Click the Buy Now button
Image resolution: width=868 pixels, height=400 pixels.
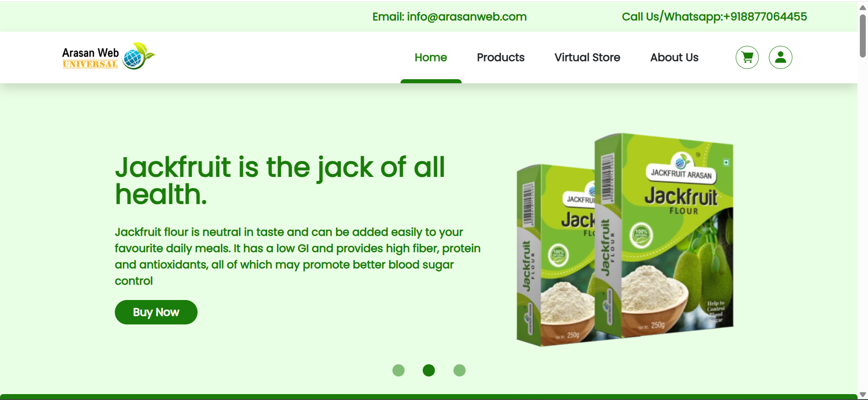156,312
